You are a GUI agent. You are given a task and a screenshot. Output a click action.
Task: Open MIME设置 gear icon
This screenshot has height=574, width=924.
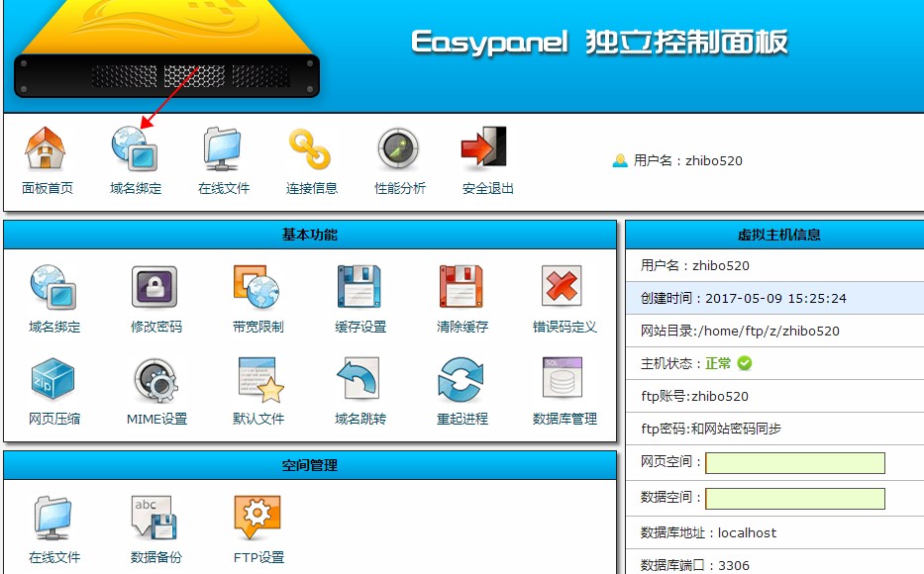point(155,380)
